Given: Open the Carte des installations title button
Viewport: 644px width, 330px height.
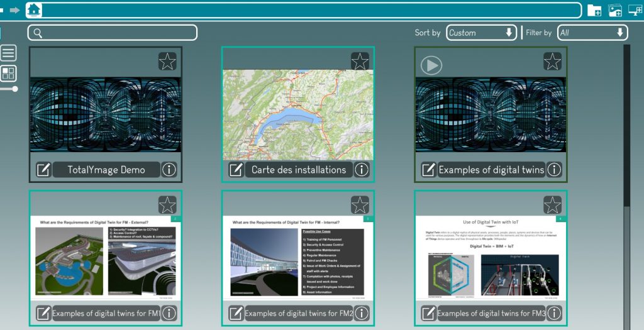Looking at the screenshot, I should click(x=299, y=170).
